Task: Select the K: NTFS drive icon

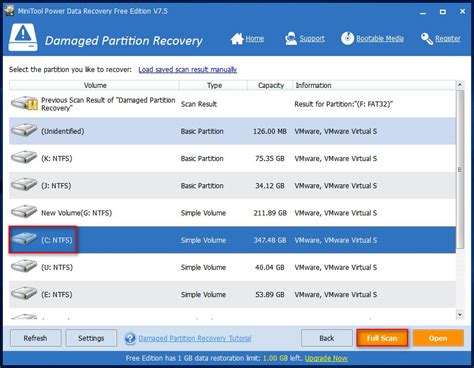Action: pos(24,157)
